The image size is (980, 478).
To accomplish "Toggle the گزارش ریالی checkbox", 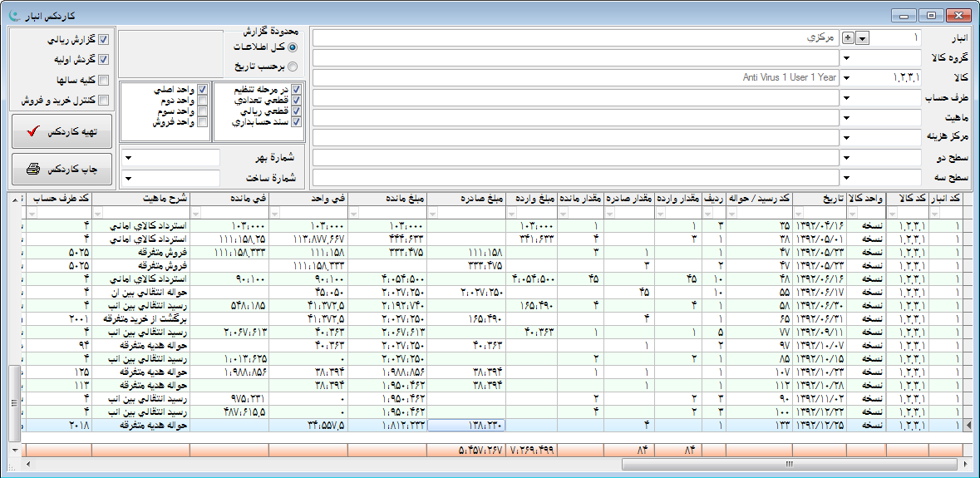I will pyautogui.click(x=104, y=39).
